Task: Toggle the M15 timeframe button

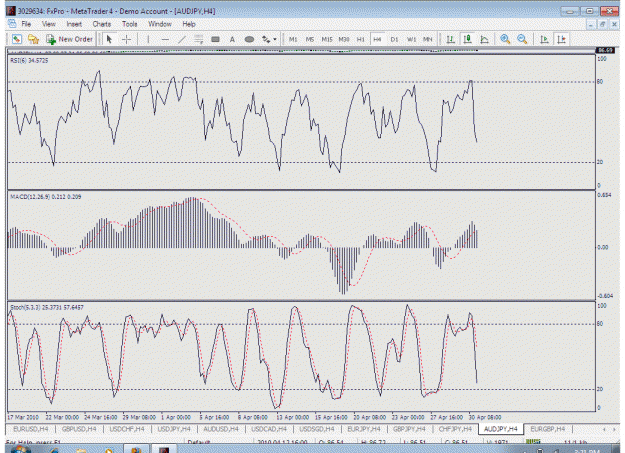Action: (x=327, y=39)
